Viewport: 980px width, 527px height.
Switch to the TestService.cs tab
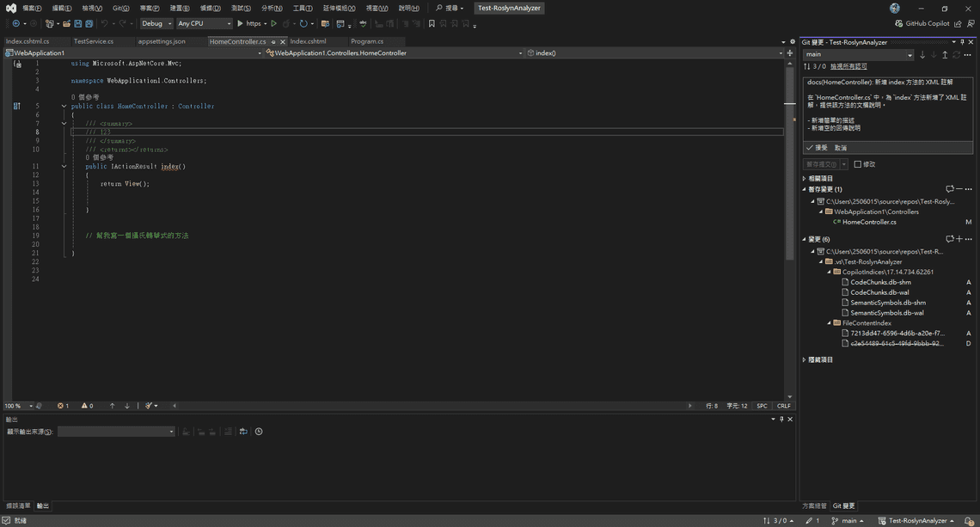95,40
